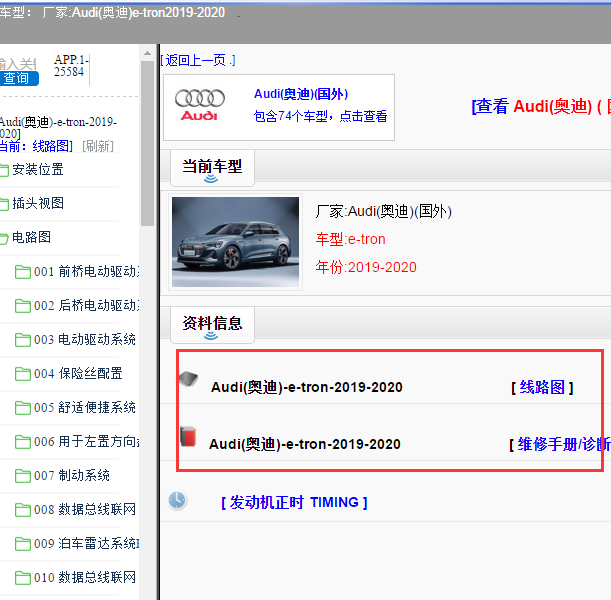Click folder icon for 010 数据总线联网
This screenshot has height=600, width=611.
[x=23, y=577]
